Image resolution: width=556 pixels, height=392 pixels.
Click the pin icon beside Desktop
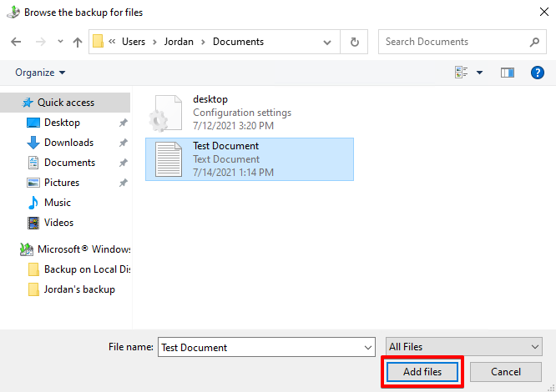tap(123, 123)
